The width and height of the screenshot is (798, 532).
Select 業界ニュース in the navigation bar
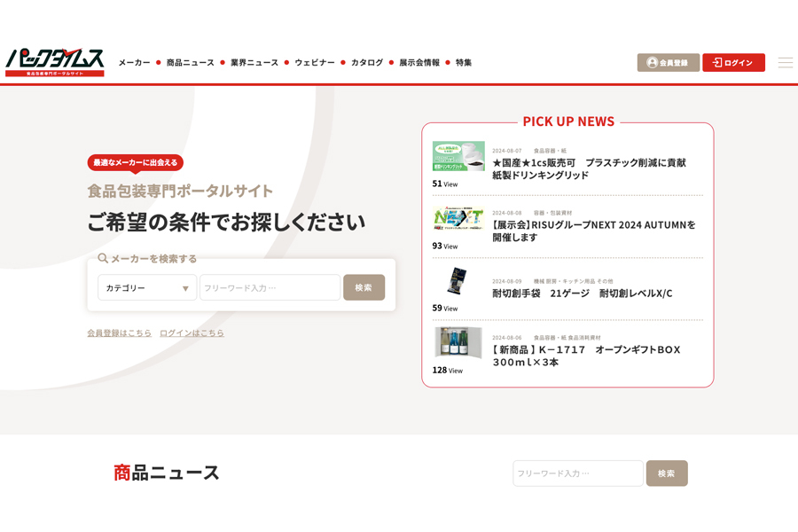254,63
